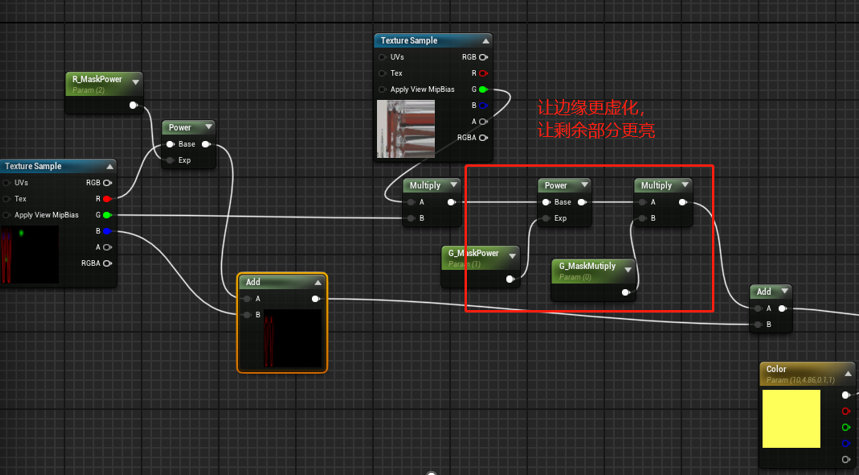Click the G_MaskMutiply node output pin
This screenshot has width=859, height=475.
(x=626, y=292)
